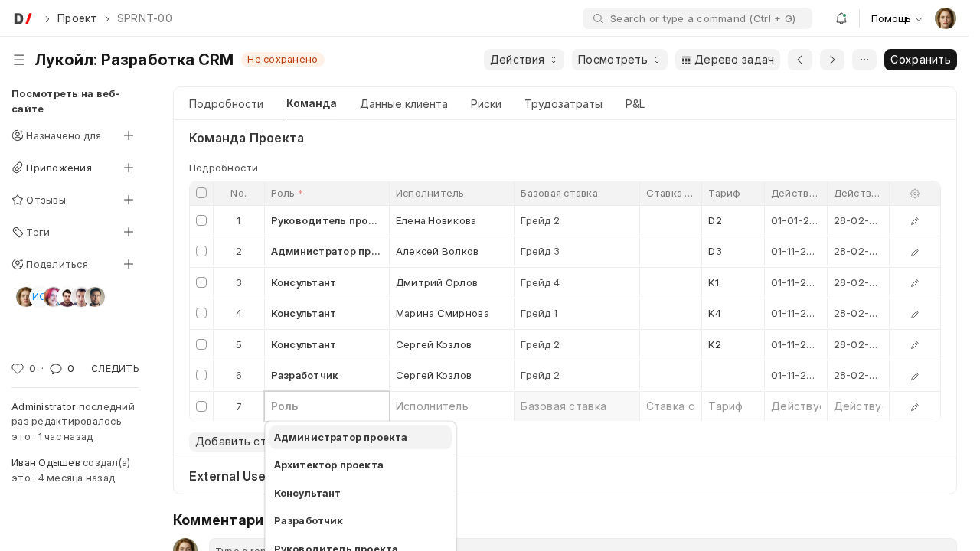Choose Администратор проекта from role list

coord(361,438)
